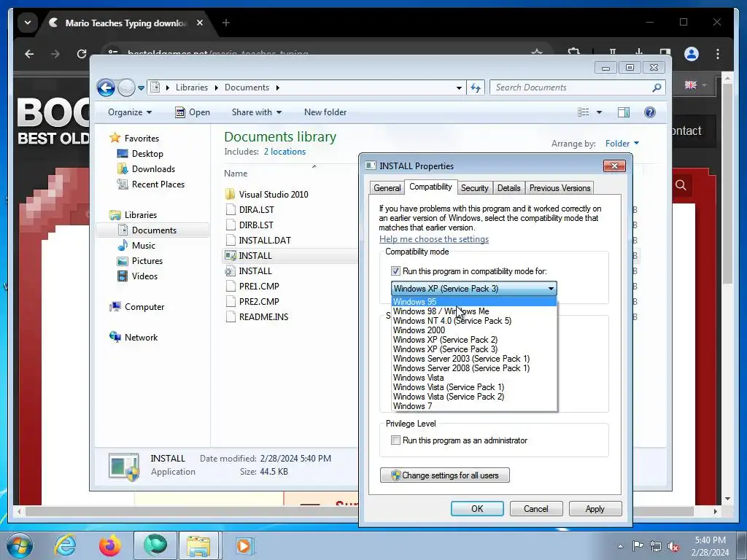Click Action Center flag tray icon
This screenshot has width=747, height=560.
coord(638,546)
